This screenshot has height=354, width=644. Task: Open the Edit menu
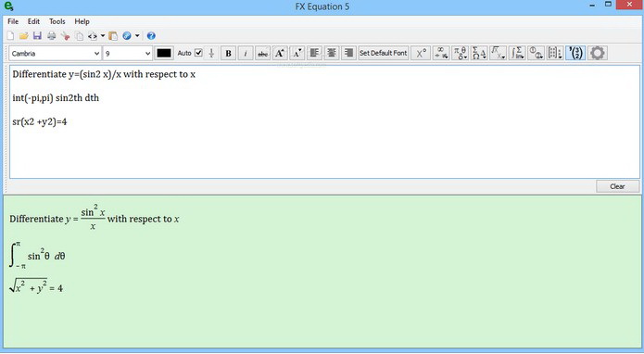[x=33, y=21]
